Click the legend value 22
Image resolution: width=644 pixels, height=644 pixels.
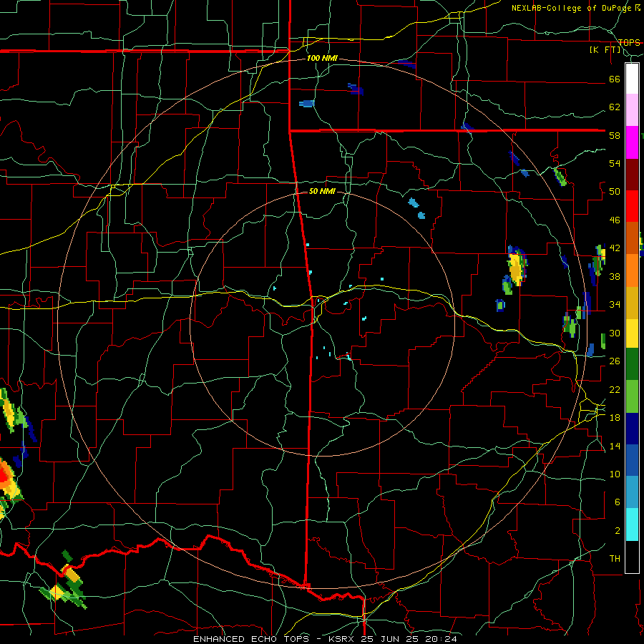pyautogui.click(x=615, y=389)
